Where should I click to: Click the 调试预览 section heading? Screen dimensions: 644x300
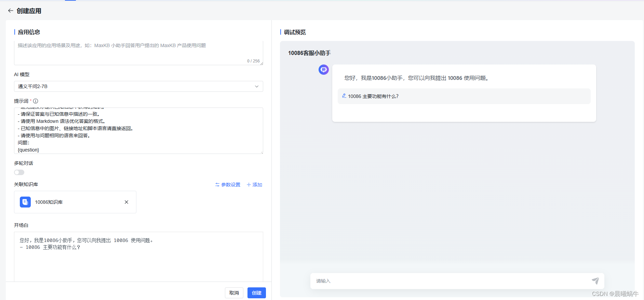[295, 32]
